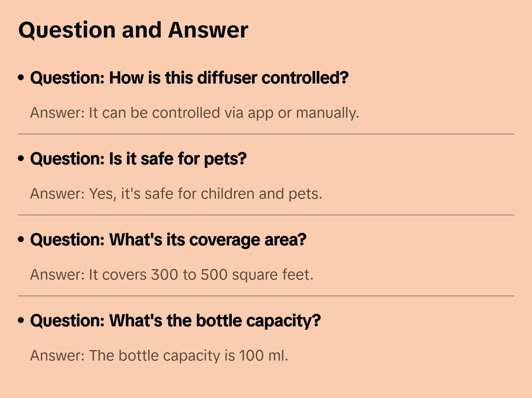Click the "Question and Answer" heading
Image resolution: width=532 pixels, height=398 pixels.
(x=133, y=30)
